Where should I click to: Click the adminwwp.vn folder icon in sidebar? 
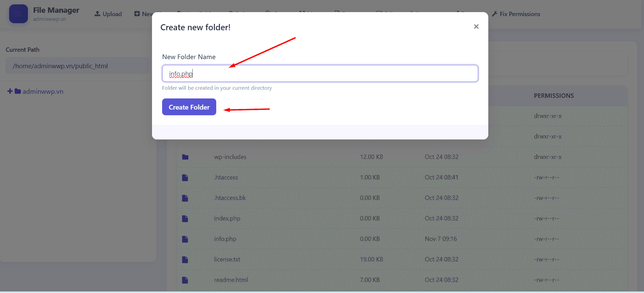click(x=18, y=91)
